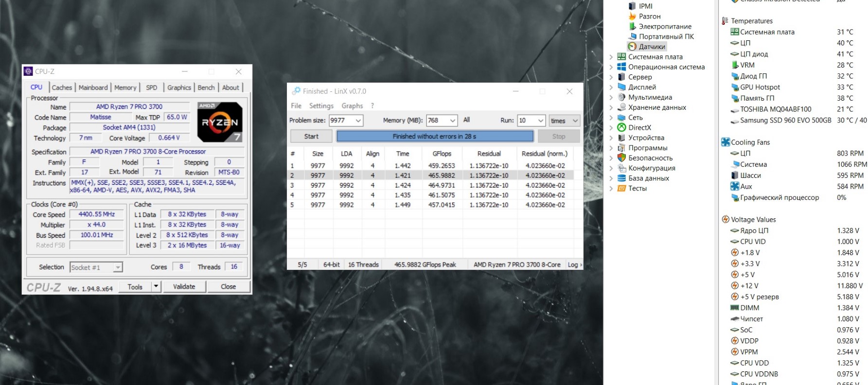The width and height of the screenshot is (868, 385).
Task: Select the Электропитание icon in tree
Action: tap(632, 26)
